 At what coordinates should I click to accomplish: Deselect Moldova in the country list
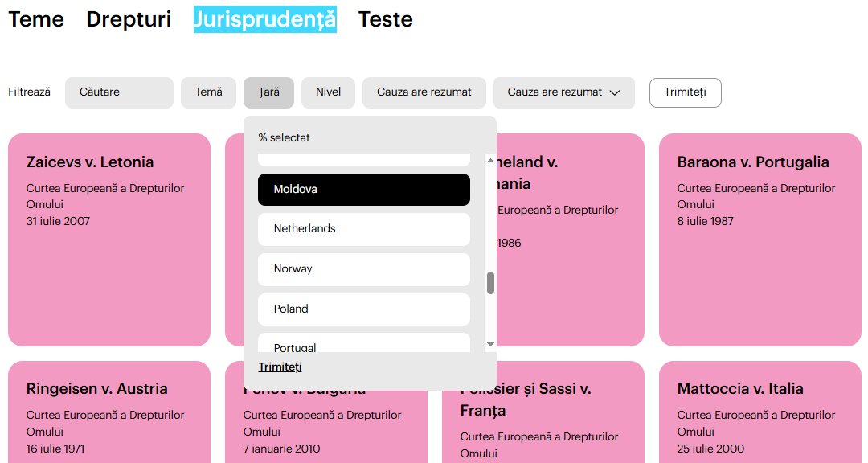click(x=363, y=190)
